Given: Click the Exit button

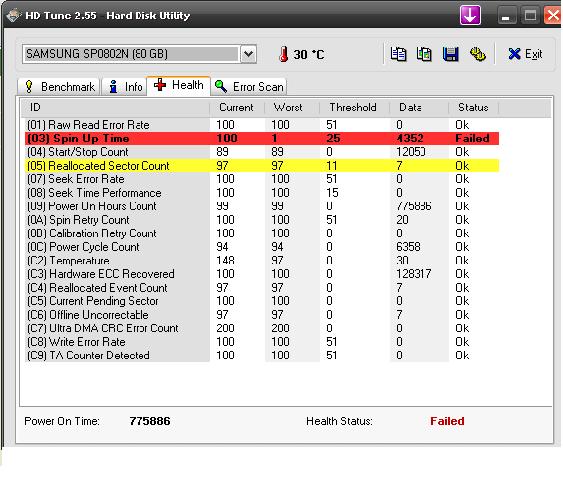Looking at the screenshot, I should [525, 55].
